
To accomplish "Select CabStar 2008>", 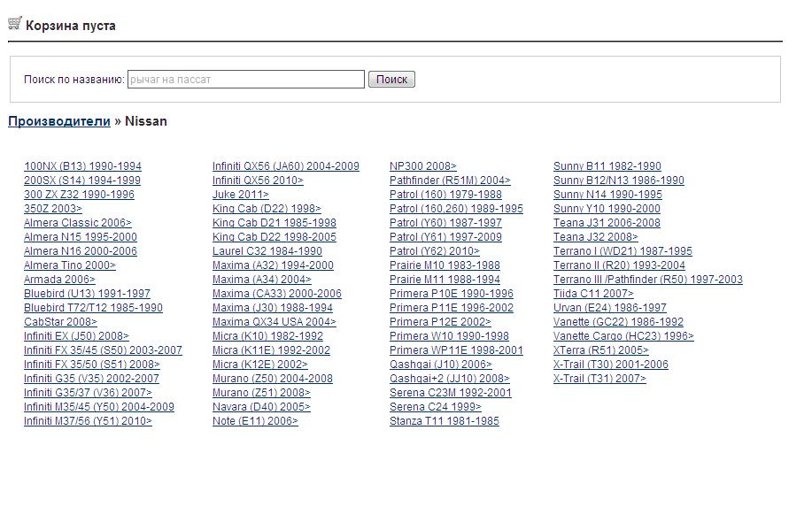I will click(60, 322).
